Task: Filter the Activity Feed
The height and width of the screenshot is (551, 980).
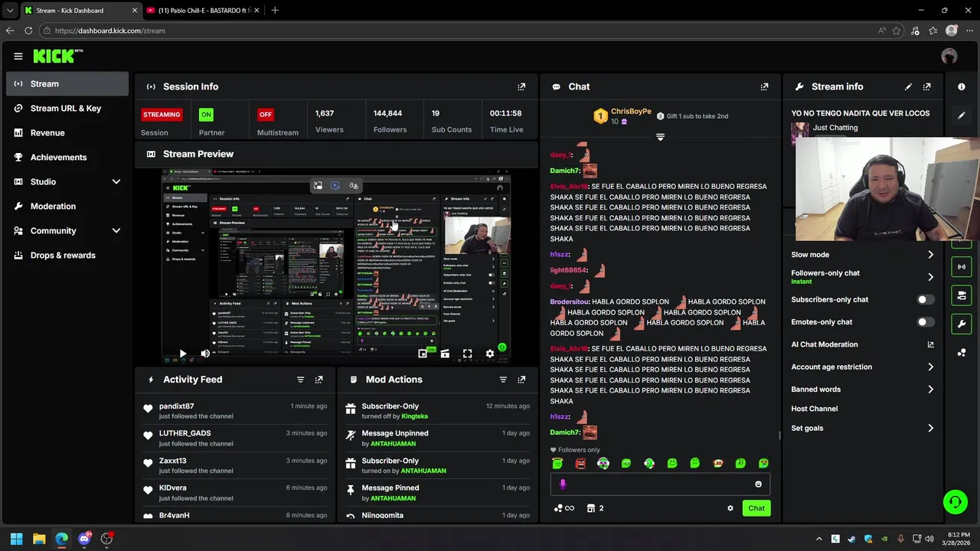Action: (300, 380)
